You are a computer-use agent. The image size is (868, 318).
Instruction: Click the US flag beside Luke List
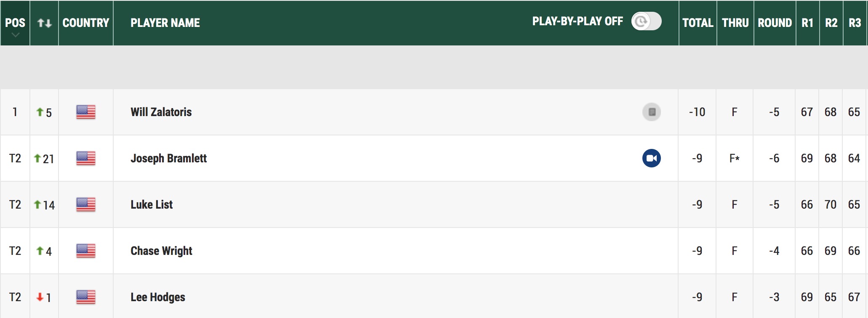pos(86,204)
